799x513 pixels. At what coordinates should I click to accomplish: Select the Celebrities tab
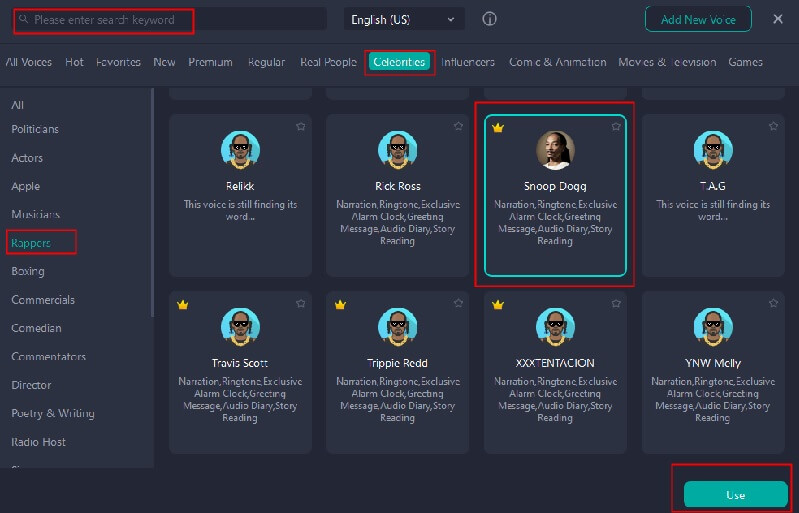tap(399, 62)
